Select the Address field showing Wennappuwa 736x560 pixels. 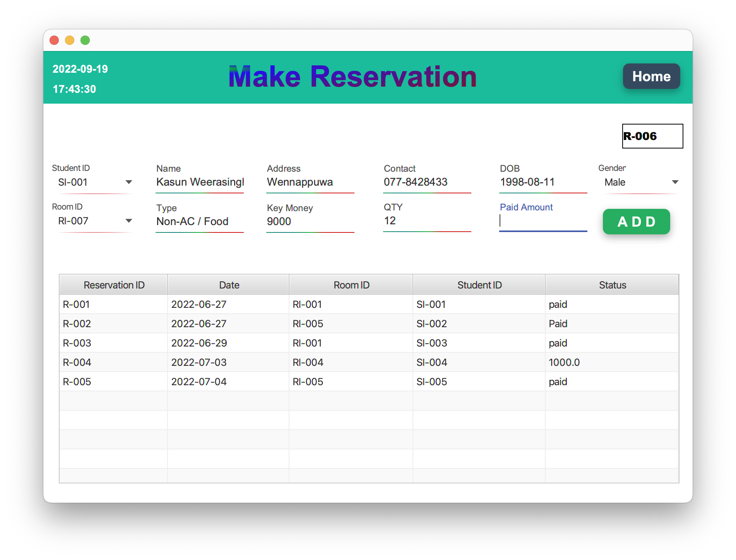point(310,182)
